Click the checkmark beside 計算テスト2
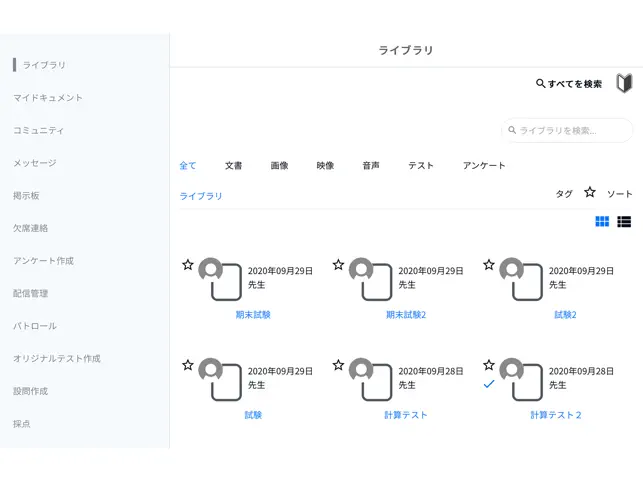The image size is (643, 482). 489,384
